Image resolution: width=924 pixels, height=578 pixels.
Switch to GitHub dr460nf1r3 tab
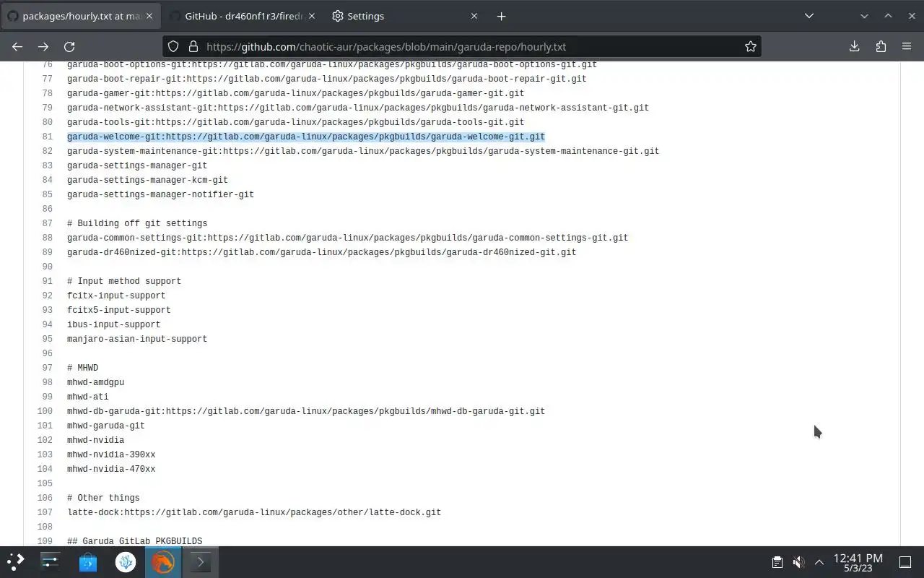pos(243,16)
